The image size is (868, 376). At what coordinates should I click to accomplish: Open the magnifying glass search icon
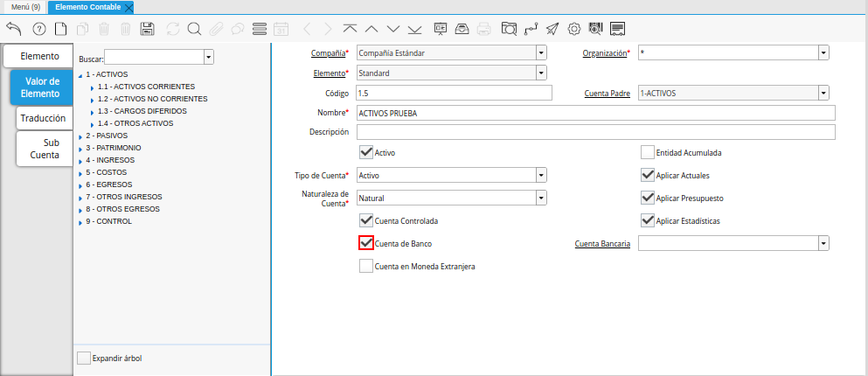(x=194, y=29)
